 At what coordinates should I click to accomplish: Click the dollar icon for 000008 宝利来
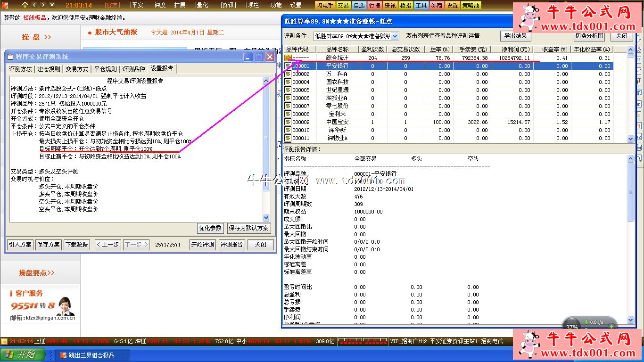288,114
